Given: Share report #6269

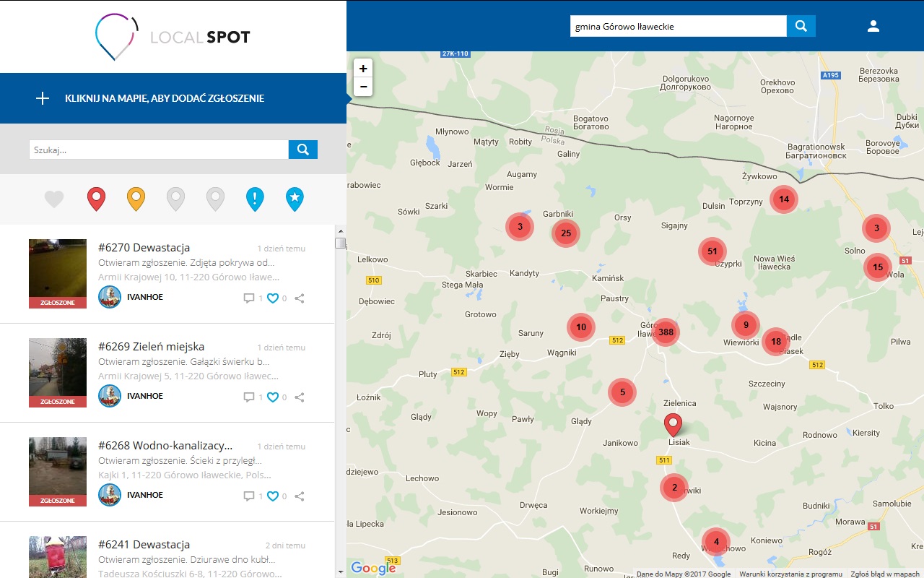Looking at the screenshot, I should click(300, 397).
